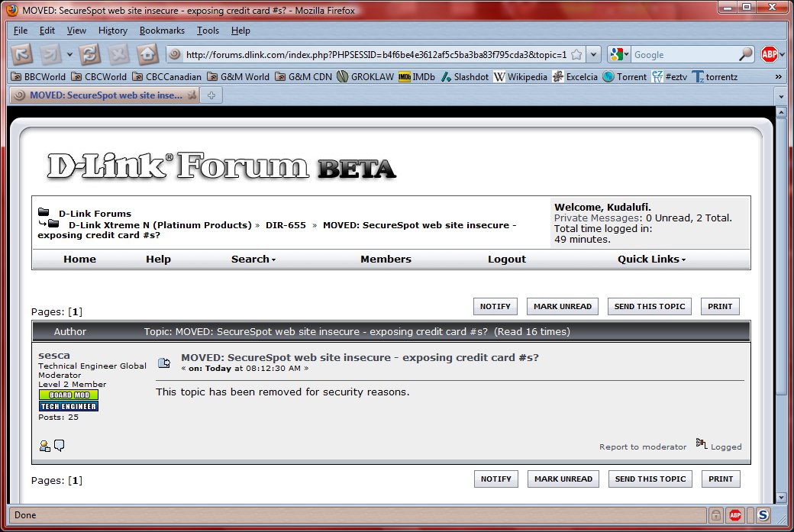The height and width of the screenshot is (532, 794).
Task: Open the Excelcia bookmark
Action: pos(575,77)
